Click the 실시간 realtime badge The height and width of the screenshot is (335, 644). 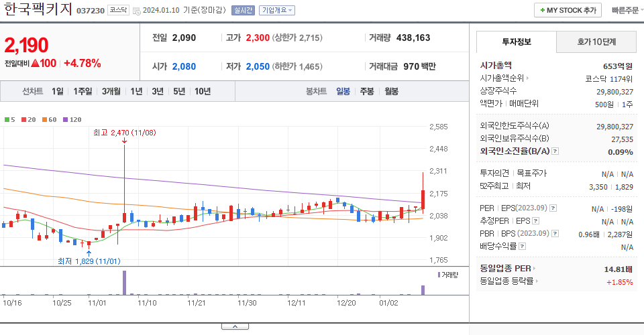coord(243,10)
